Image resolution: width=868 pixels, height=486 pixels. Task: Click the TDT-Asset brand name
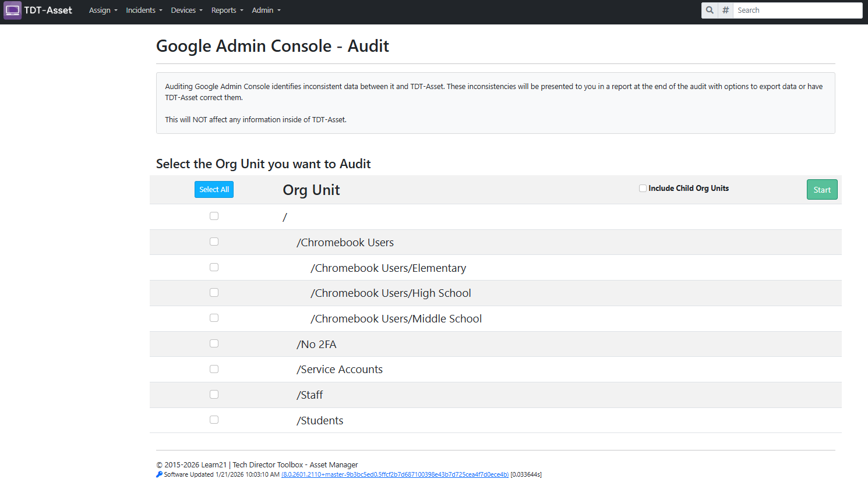point(48,10)
